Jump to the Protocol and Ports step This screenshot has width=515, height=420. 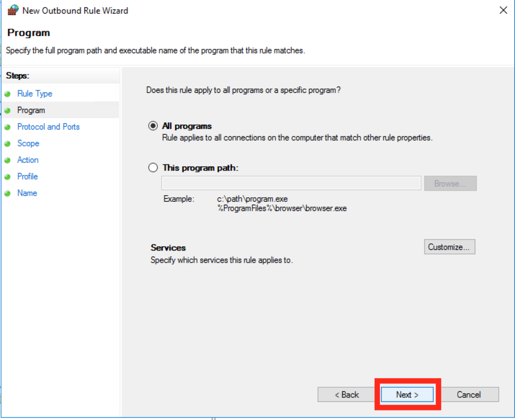(x=48, y=127)
